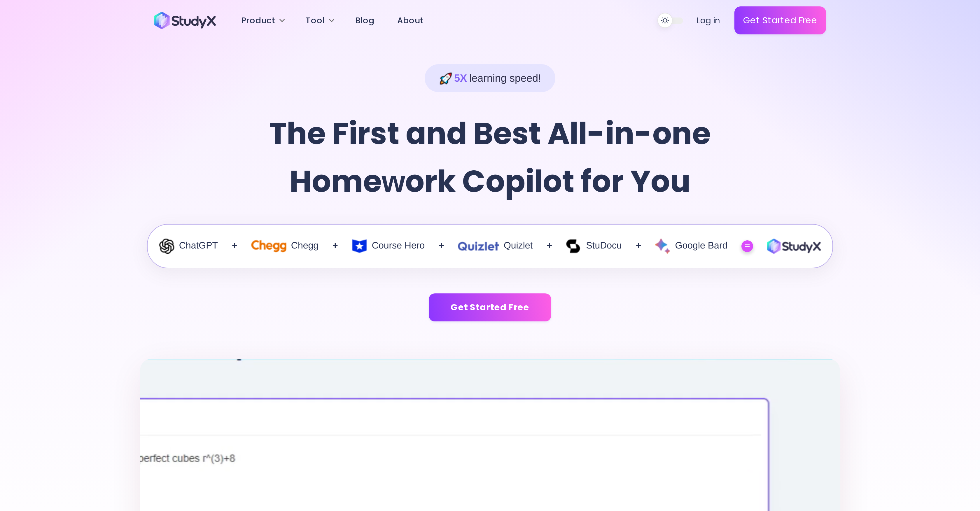Click the Get Started Free hero button
This screenshot has width=980, height=511.
pos(490,307)
